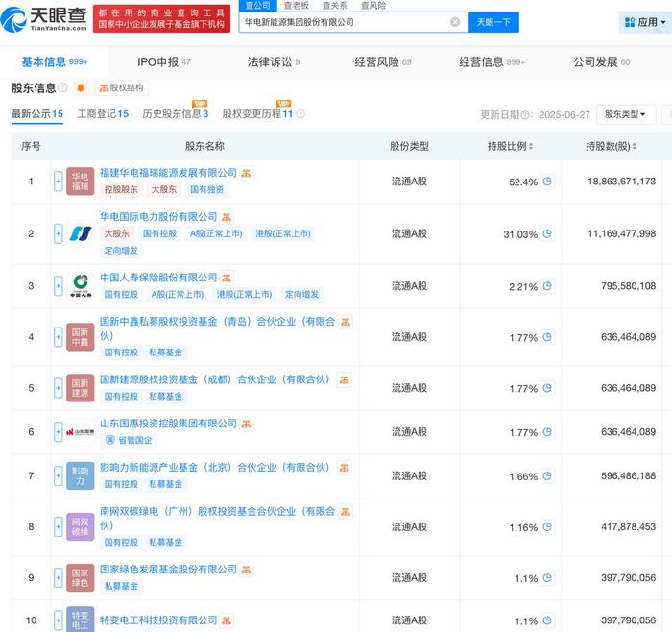Expand row 1 福建华电福瑞 plus toggle
Image resolution: width=672 pixels, height=632 pixels.
click(59, 182)
